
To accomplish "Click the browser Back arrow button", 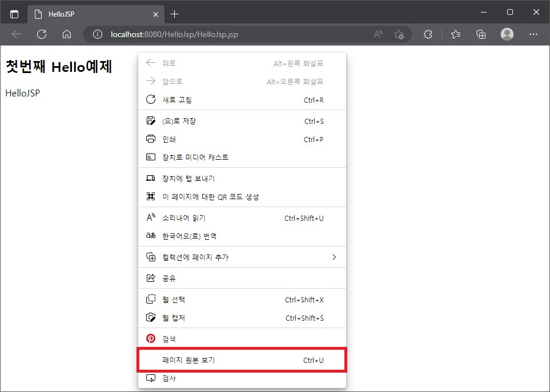I will [x=17, y=34].
